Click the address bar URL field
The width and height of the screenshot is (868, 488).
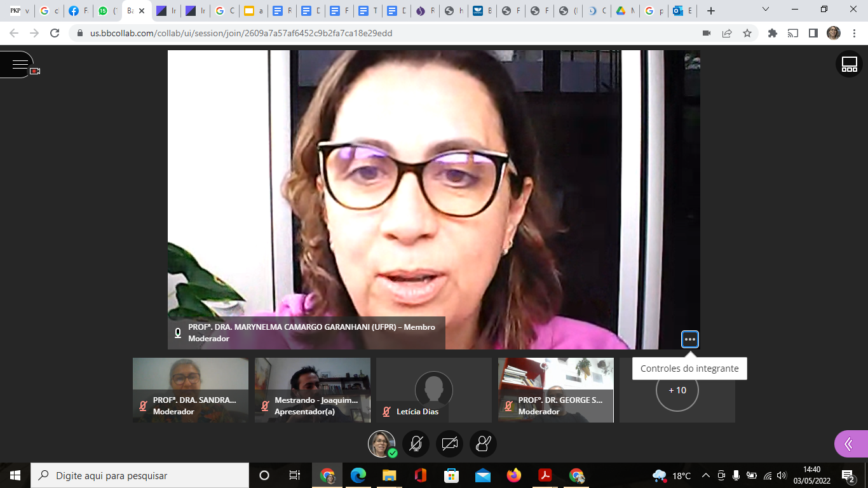click(381, 33)
